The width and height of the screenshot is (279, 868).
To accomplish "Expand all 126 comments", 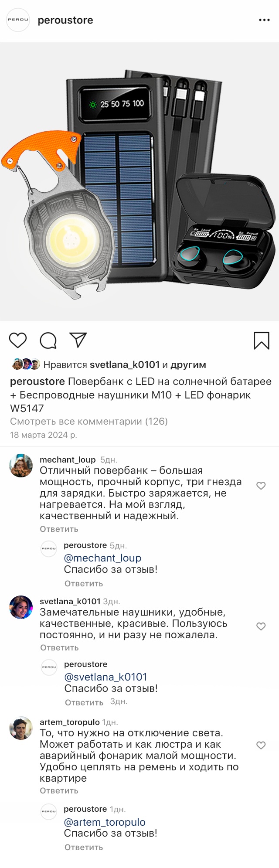I will (x=89, y=421).
